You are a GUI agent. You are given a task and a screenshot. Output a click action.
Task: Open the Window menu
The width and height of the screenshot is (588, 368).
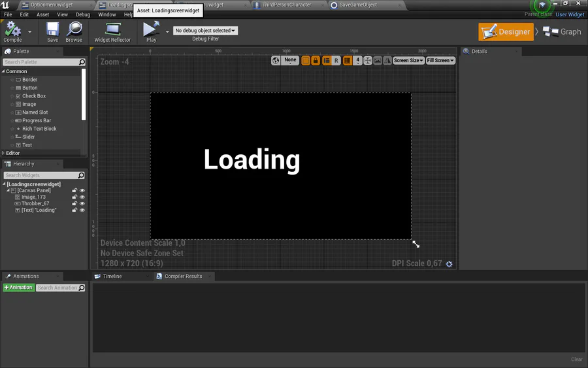107,14
